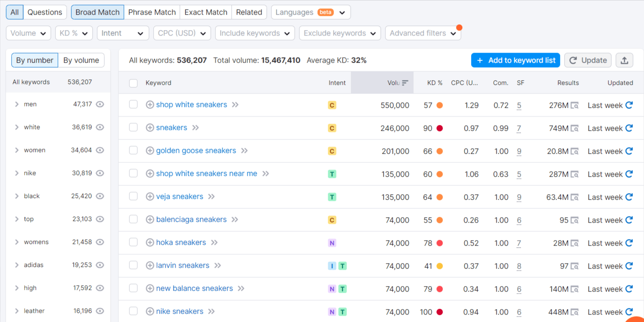Image resolution: width=644 pixels, height=322 pixels.
Task: Click plus icon next to 'hoka sneakers'
Action: click(x=150, y=243)
